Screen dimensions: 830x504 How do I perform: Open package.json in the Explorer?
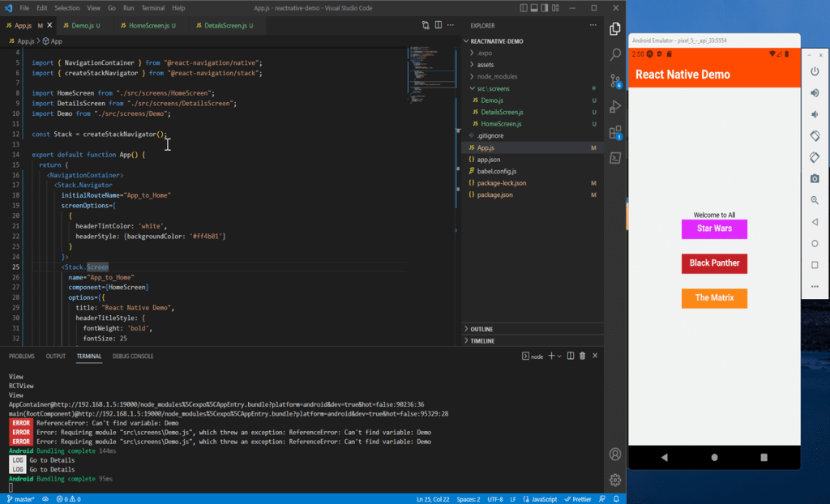(x=533, y=194)
